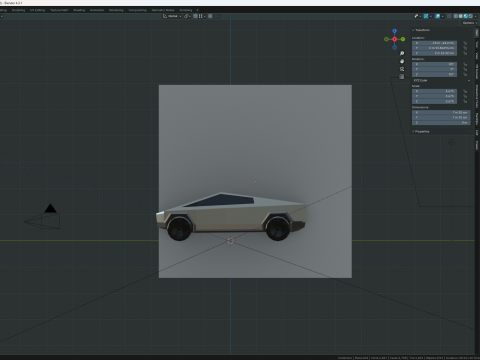Expand the Properties panel
The width and height of the screenshot is (480, 360).
[421, 131]
